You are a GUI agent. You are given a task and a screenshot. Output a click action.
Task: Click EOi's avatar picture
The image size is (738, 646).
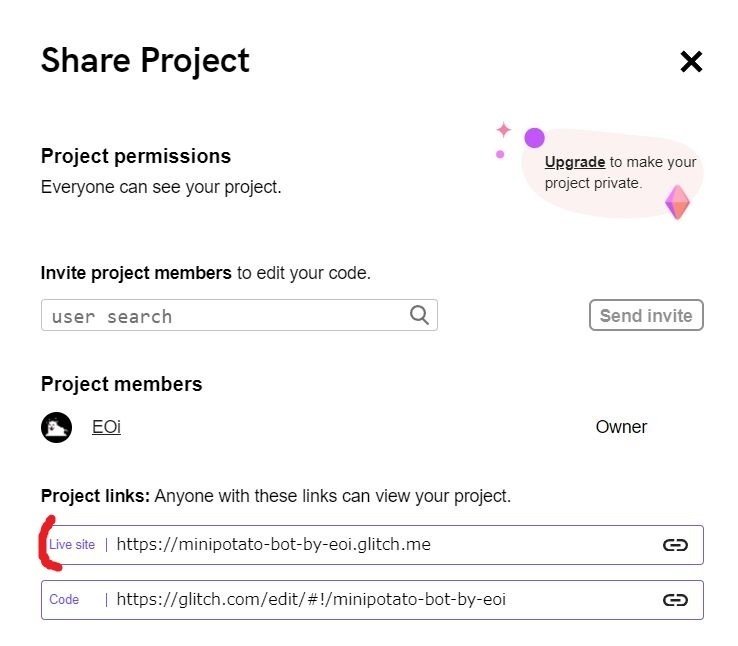pos(56,427)
